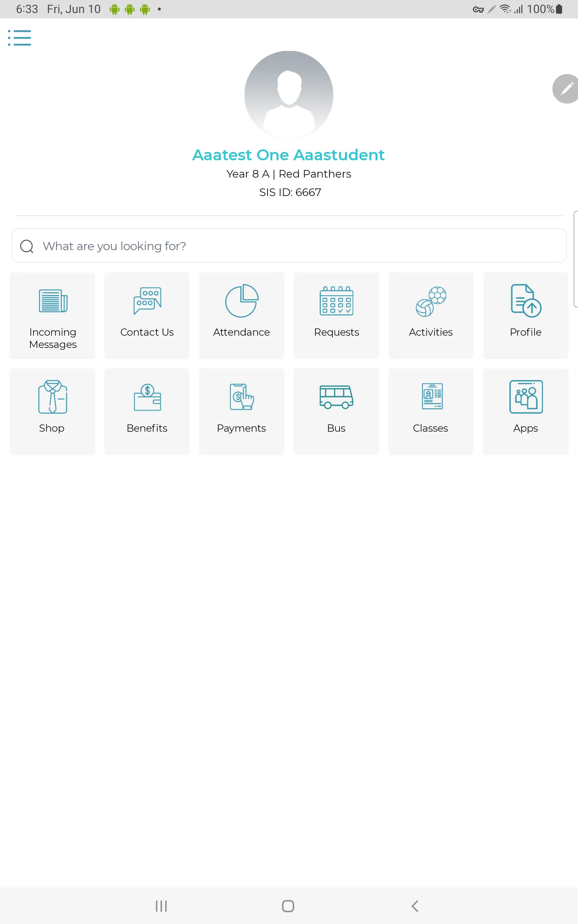Select the 'Profile' label
The height and width of the screenshot is (924, 578).
(x=526, y=332)
